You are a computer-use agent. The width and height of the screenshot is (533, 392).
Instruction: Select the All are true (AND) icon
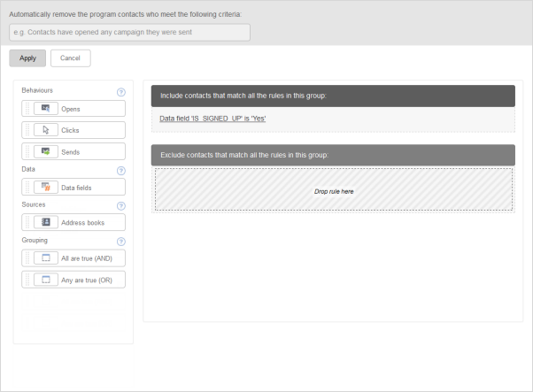point(45,257)
